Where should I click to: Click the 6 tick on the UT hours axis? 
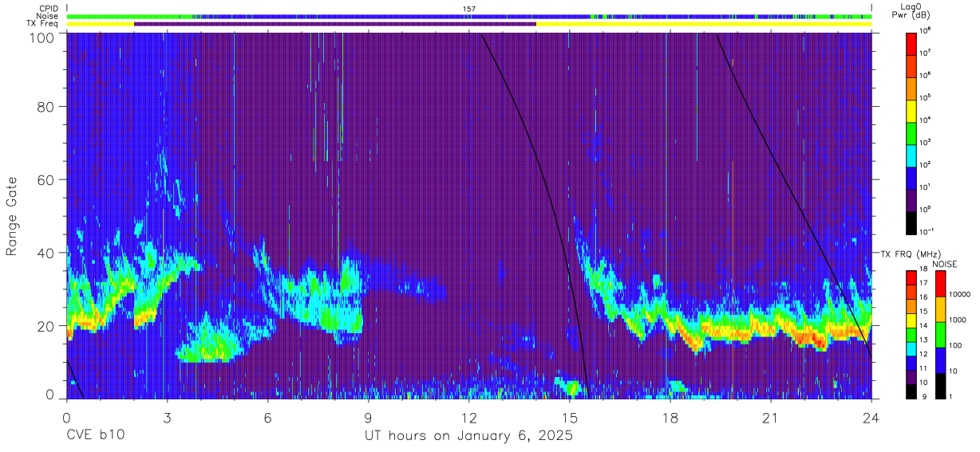coord(267,418)
